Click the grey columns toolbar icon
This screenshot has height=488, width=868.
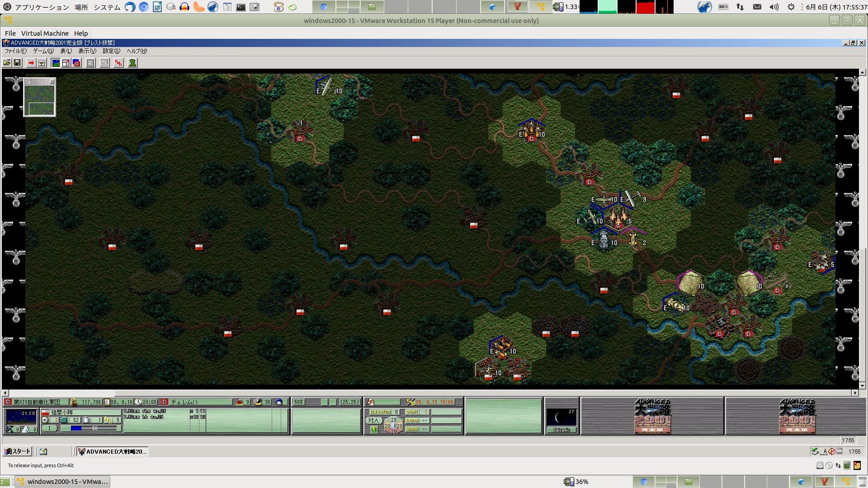104,63
